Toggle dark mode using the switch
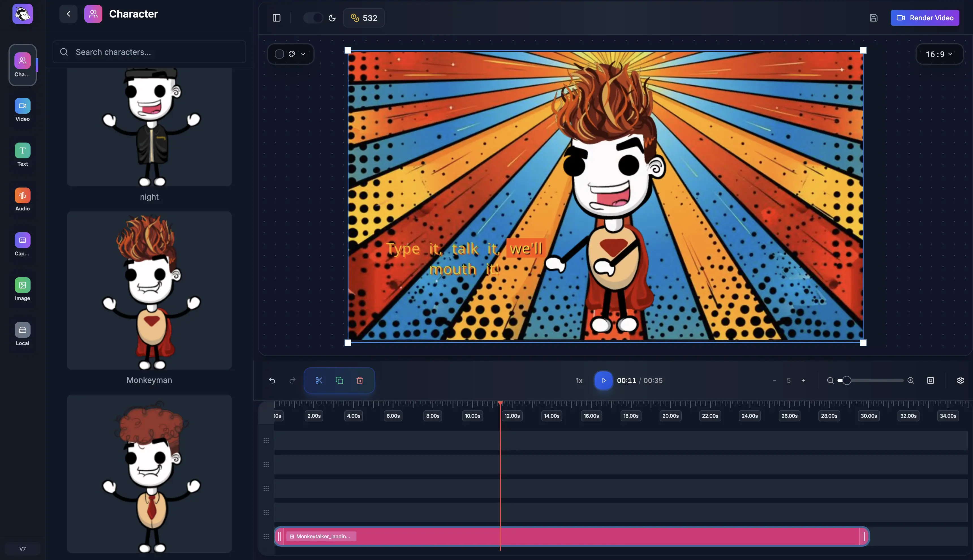The height and width of the screenshot is (560, 973). (x=312, y=18)
